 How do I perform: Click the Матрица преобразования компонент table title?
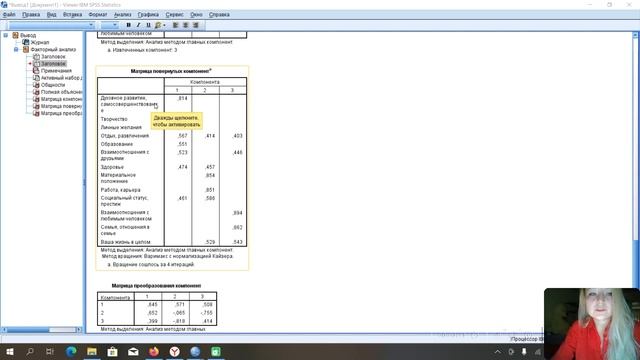point(156,286)
